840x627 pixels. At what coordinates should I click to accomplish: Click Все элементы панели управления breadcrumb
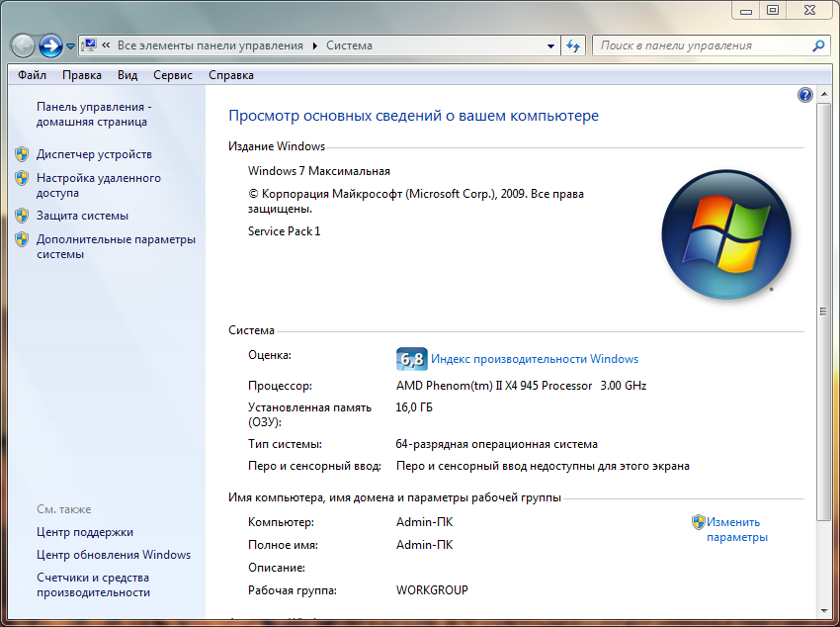[210, 45]
